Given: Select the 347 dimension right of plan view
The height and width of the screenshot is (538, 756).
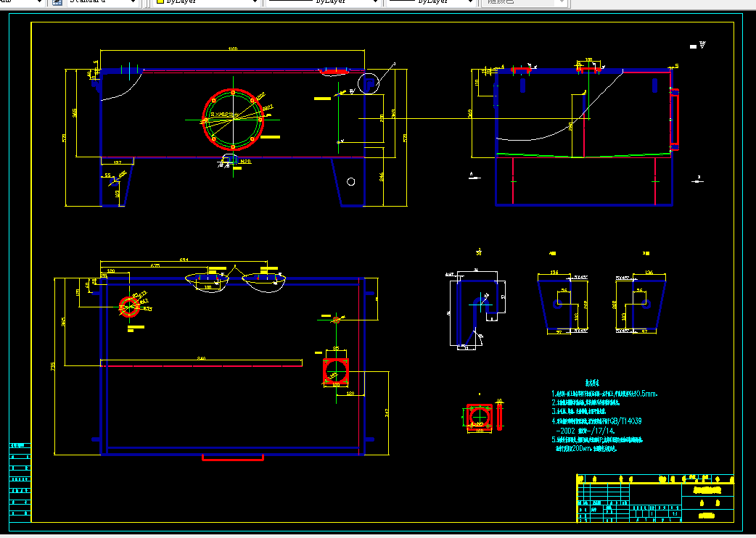Looking at the screenshot, I should pyautogui.click(x=387, y=413).
